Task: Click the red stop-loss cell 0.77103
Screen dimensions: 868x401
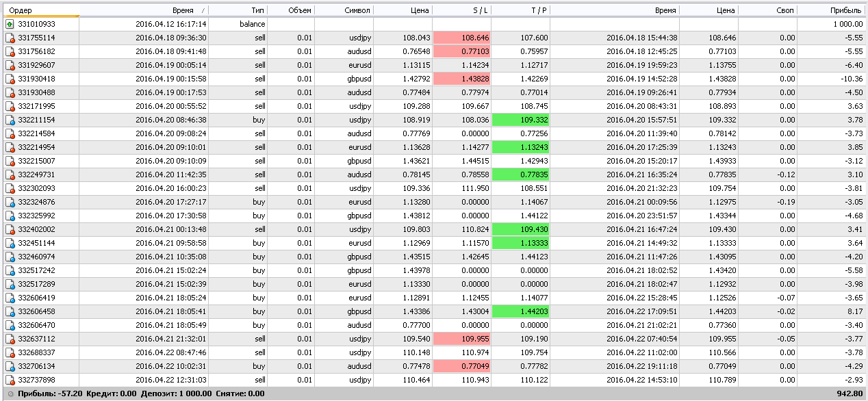Action: pyautogui.click(x=461, y=51)
